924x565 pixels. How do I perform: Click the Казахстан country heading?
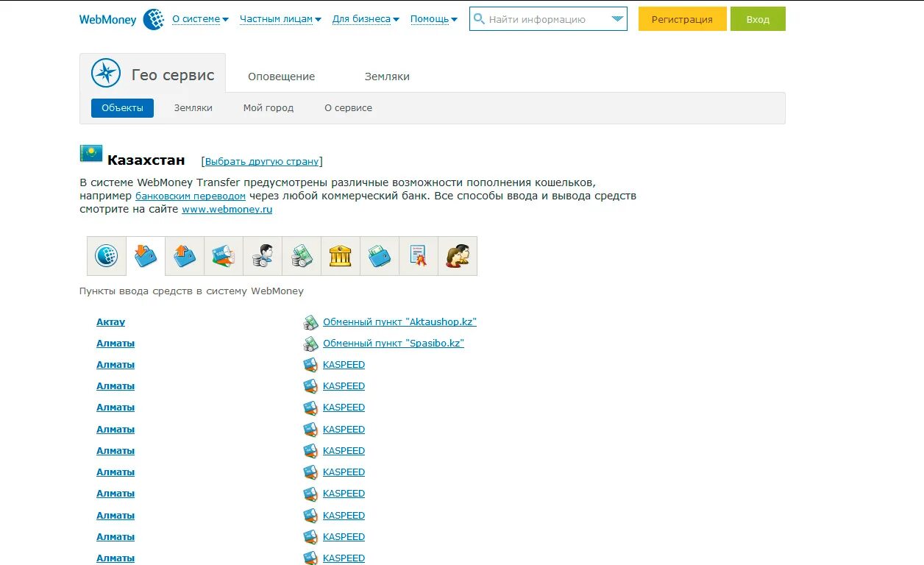coord(146,160)
